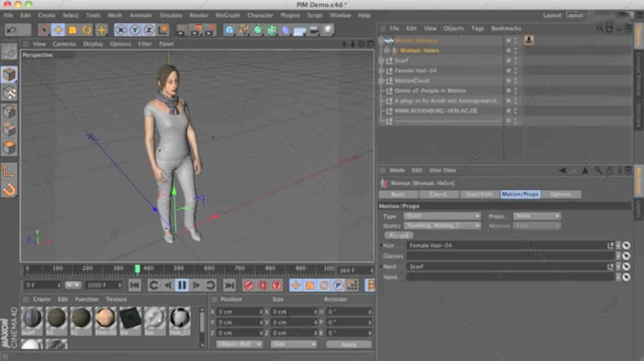The width and height of the screenshot is (644, 361).
Task: Open the Props dropdown showing None
Action: pos(537,216)
